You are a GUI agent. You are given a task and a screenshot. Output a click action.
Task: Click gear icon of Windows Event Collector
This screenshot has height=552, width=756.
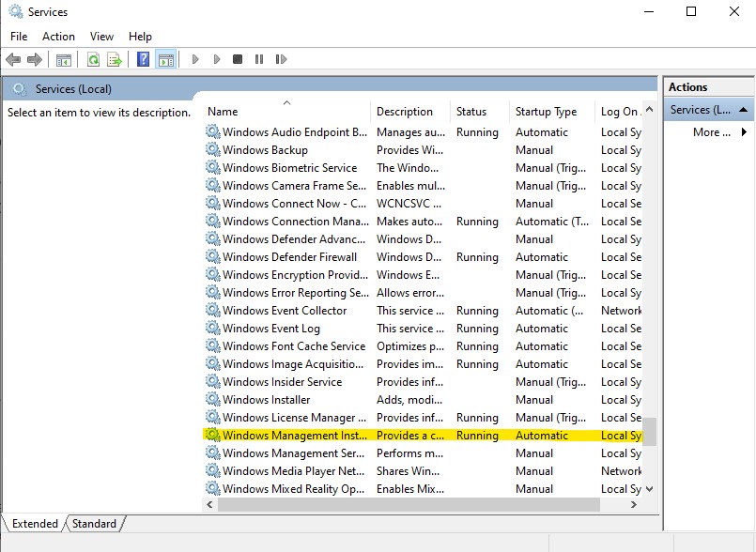point(212,310)
